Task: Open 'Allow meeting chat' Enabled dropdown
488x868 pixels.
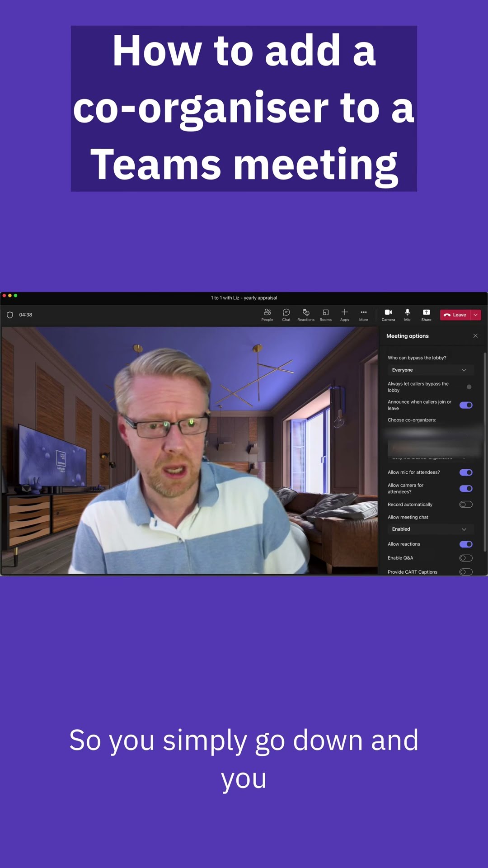Action: (431, 529)
